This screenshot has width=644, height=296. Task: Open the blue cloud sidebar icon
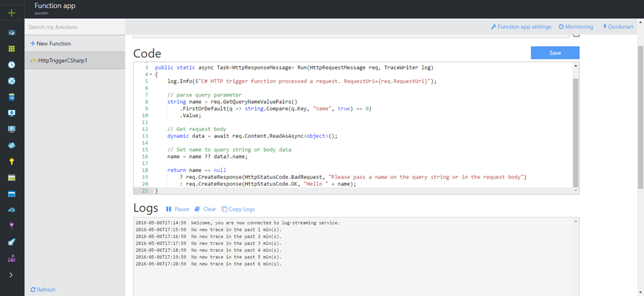click(11, 210)
